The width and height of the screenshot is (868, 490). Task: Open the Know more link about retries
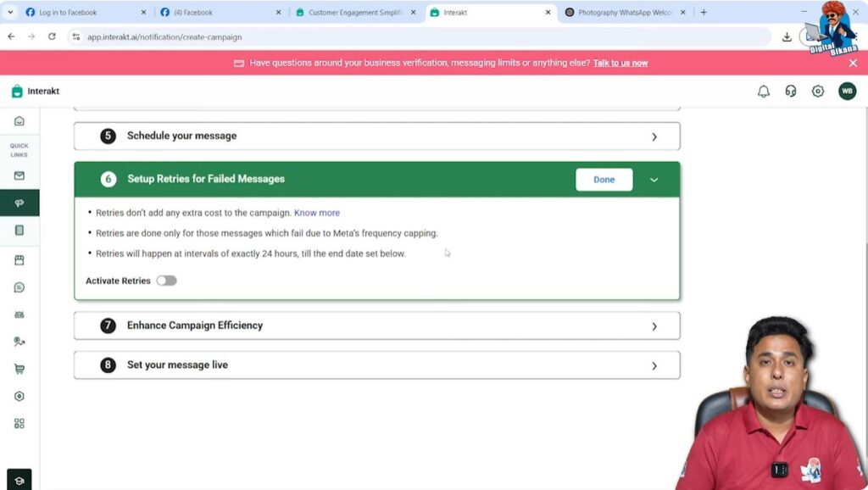(x=317, y=213)
